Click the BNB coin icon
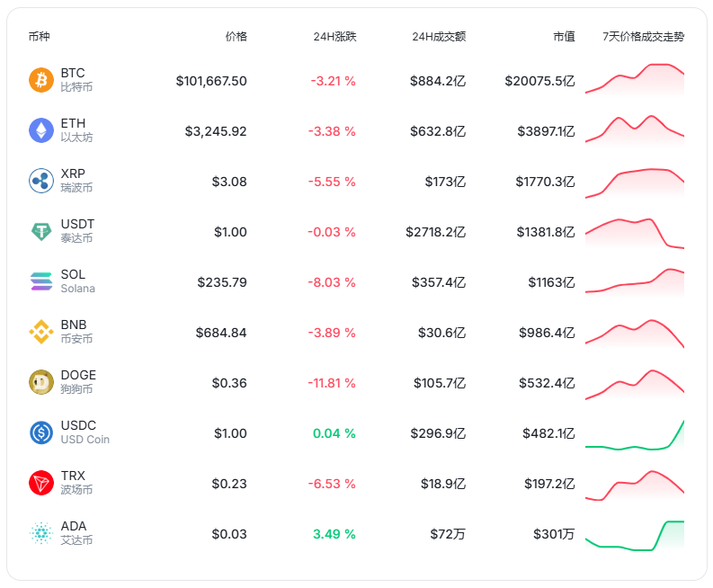Screen dimensions: 713x588 tap(41, 332)
